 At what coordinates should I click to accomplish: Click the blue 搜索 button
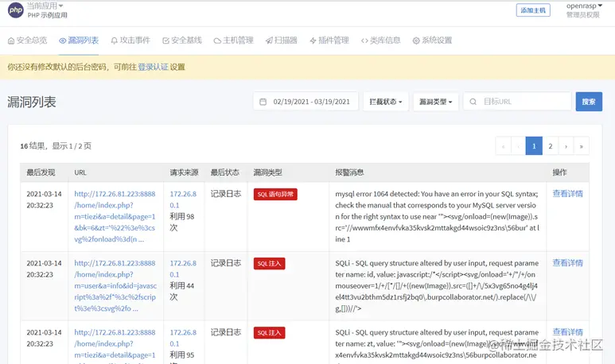pos(589,102)
